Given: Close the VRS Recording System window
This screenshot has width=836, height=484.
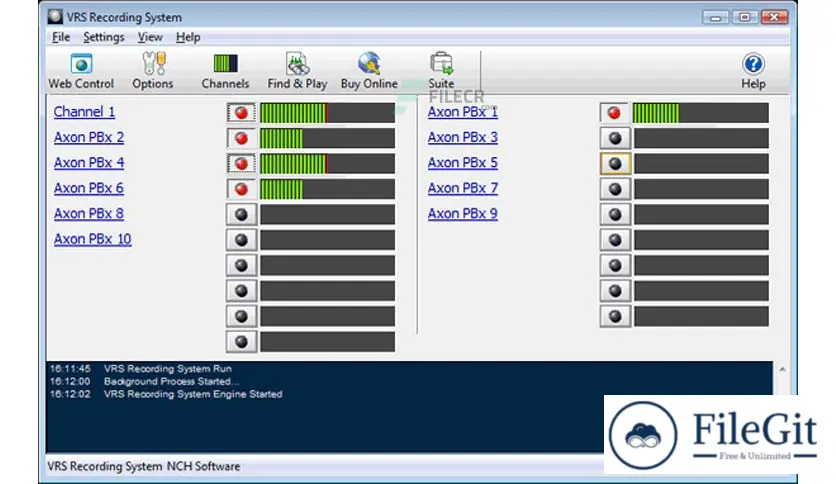Looking at the screenshot, I should [774, 18].
